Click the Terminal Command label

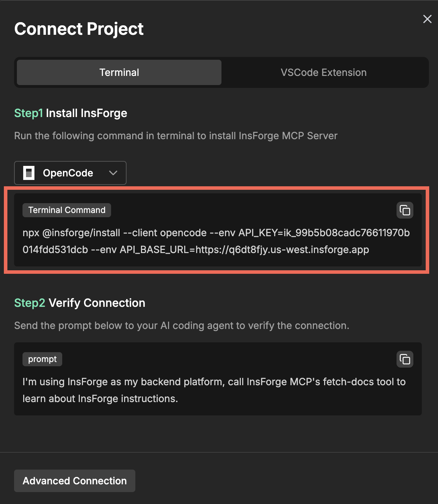pyautogui.click(x=67, y=210)
